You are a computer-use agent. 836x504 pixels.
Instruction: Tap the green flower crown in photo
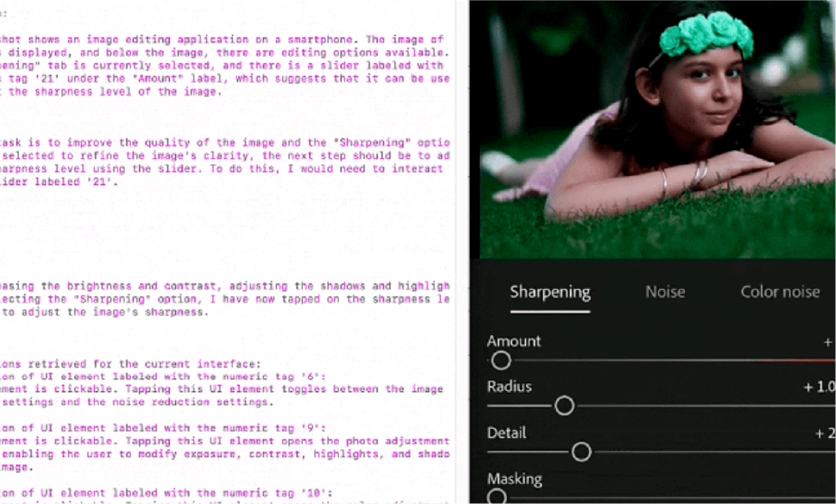pos(705,34)
